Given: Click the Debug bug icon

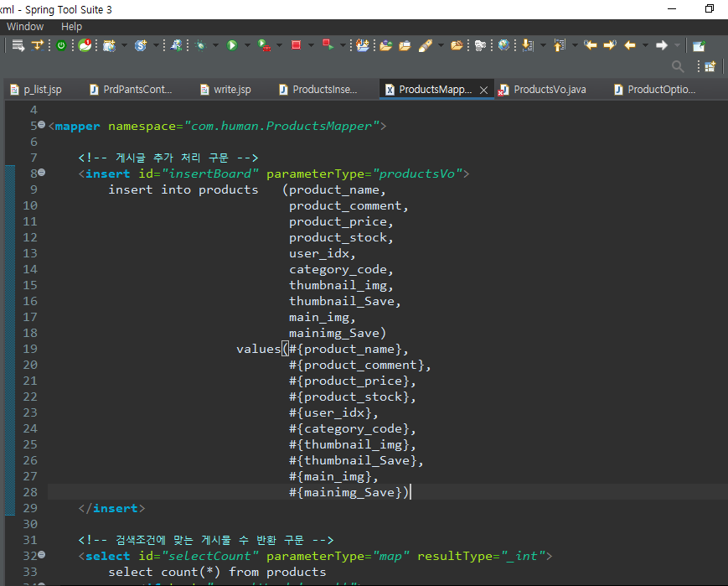Looking at the screenshot, I should click(x=201, y=45).
